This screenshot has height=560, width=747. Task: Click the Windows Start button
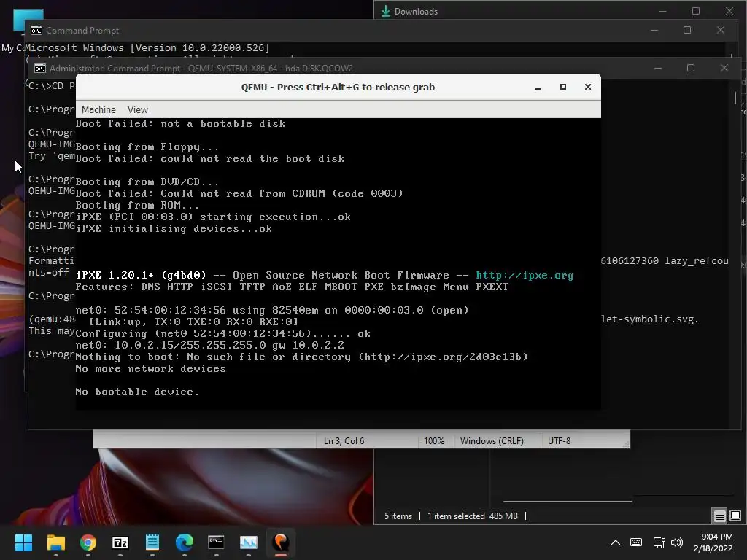(x=23, y=542)
